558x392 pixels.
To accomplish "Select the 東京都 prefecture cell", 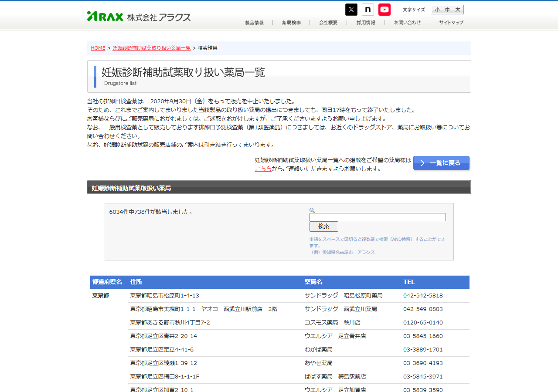I will tap(101, 296).
